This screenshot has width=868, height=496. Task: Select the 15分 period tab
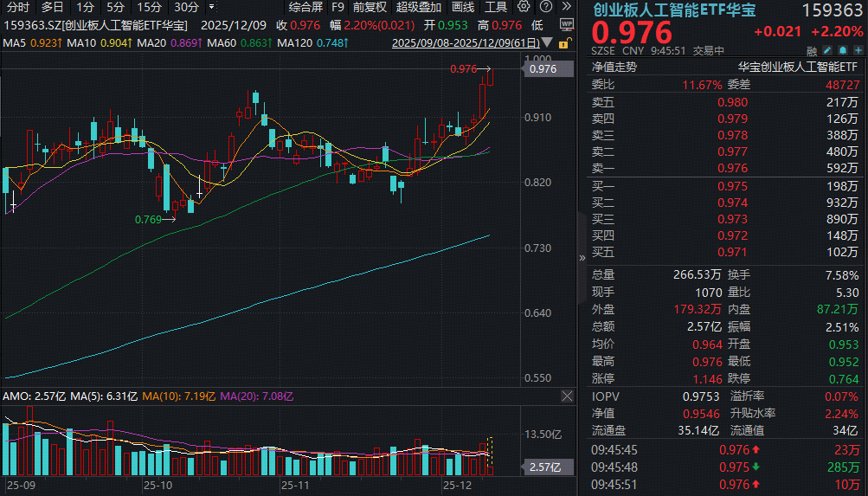[150, 7]
